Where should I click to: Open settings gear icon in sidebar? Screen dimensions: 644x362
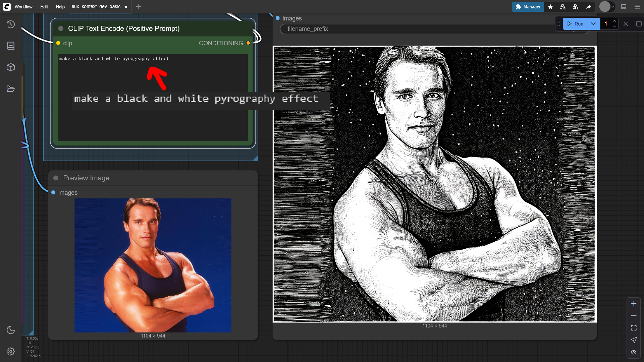(x=11, y=351)
